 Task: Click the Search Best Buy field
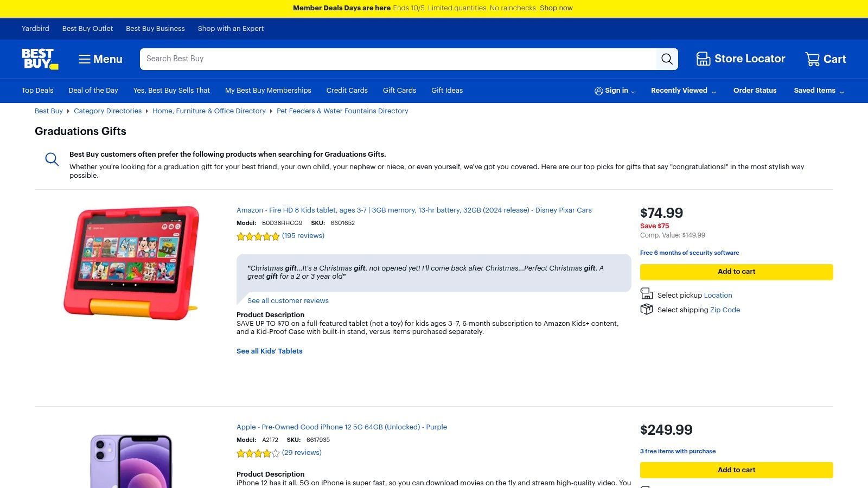tap(397, 59)
